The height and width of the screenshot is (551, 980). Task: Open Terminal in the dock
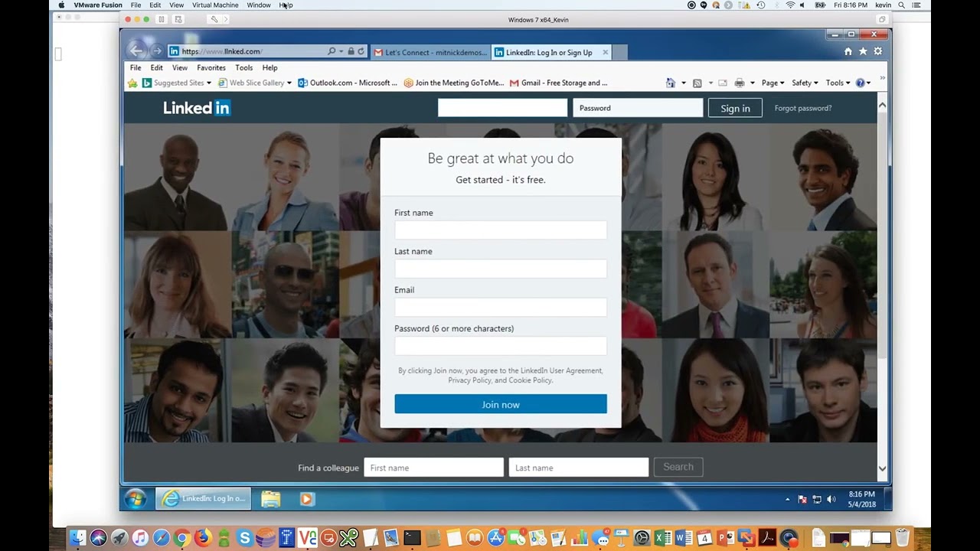[412, 538]
